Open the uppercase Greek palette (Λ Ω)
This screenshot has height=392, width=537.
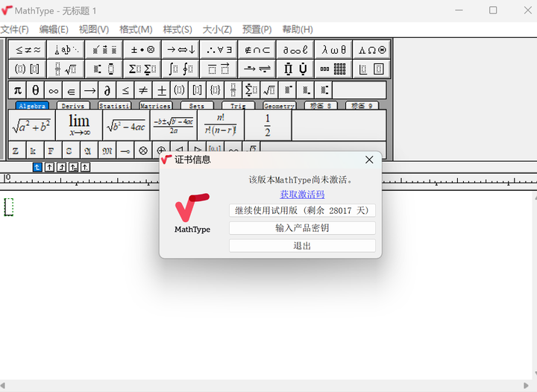371,50
